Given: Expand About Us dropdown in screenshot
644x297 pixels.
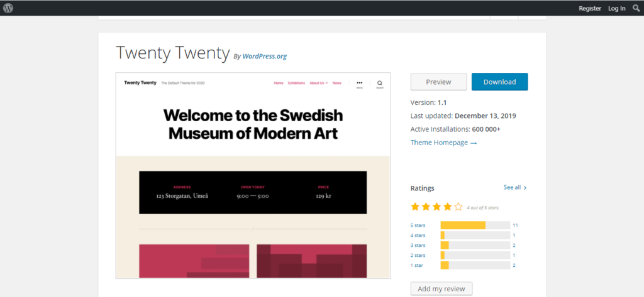Looking at the screenshot, I should pyautogui.click(x=319, y=83).
